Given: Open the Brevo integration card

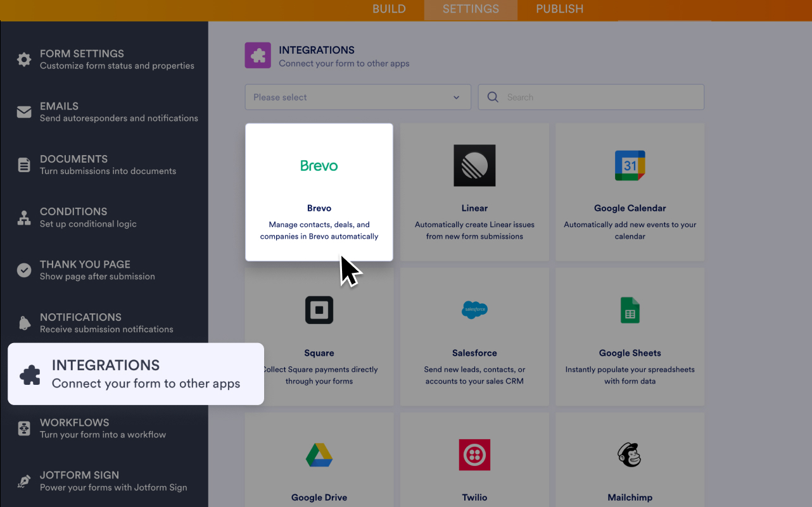Looking at the screenshot, I should pyautogui.click(x=319, y=191).
